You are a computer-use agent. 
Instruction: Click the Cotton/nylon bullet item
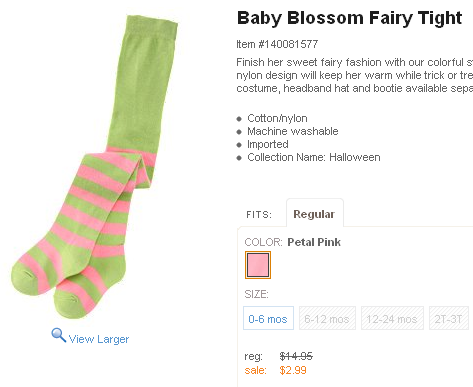[277, 118]
